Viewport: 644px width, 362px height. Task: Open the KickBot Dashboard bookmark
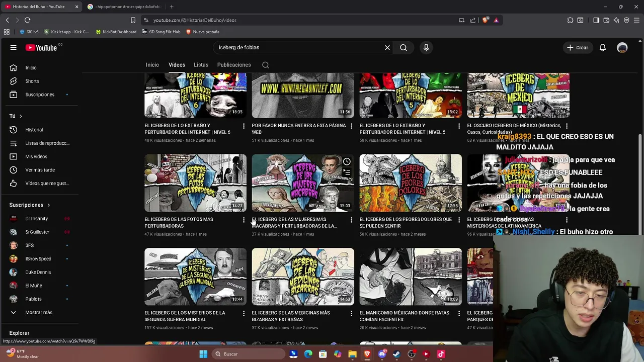pos(116,32)
